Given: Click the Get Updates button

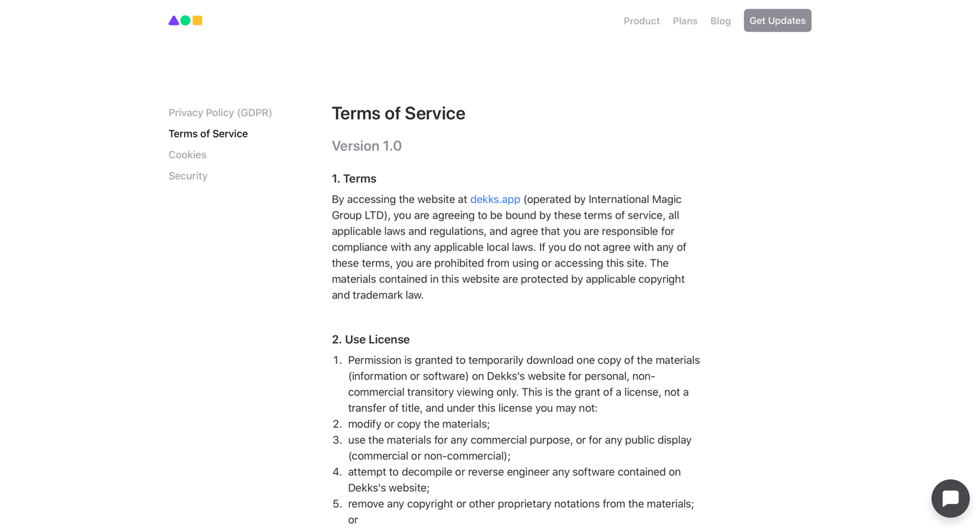Looking at the screenshot, I should pyautogui.click(x=777, y=21).
